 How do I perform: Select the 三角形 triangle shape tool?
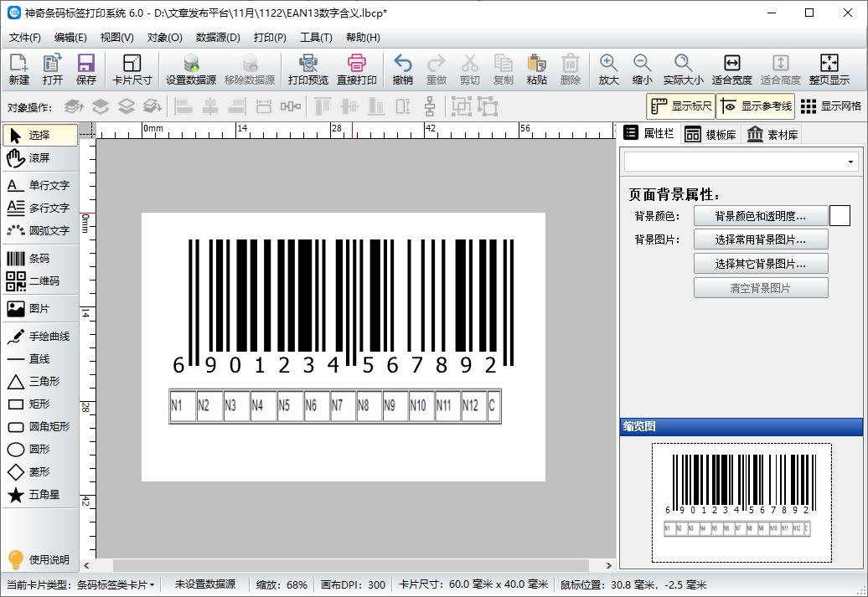tap(40, 382)
